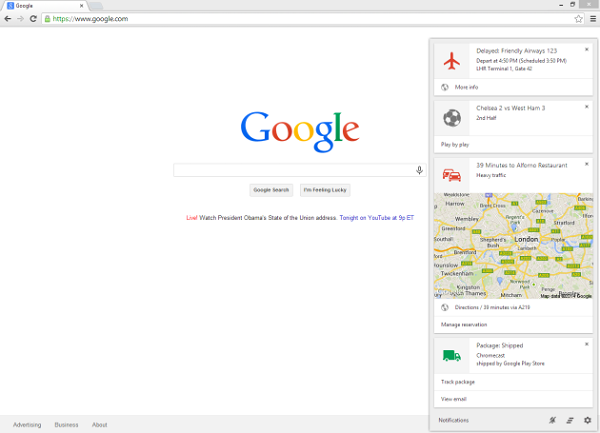Open the About footer link
Image resolution: width=600 pixels, height=433 pixels.
pos(99,425)
